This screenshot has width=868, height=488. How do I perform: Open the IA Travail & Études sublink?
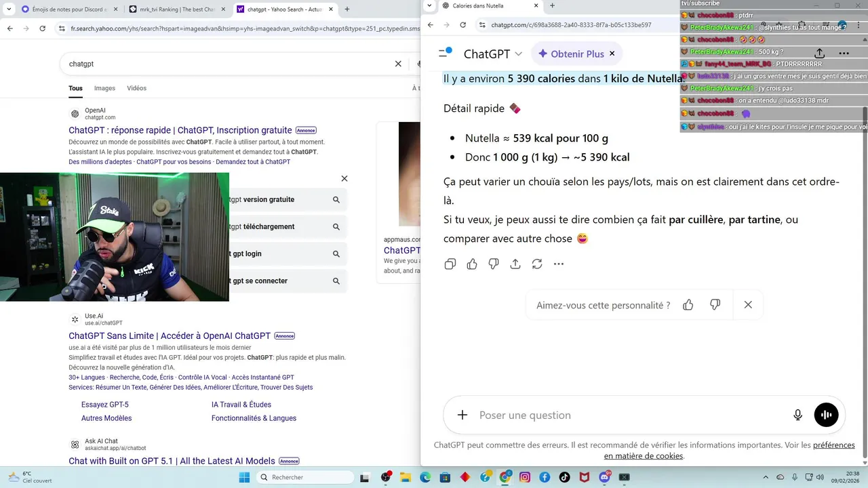tap(241, 405)
